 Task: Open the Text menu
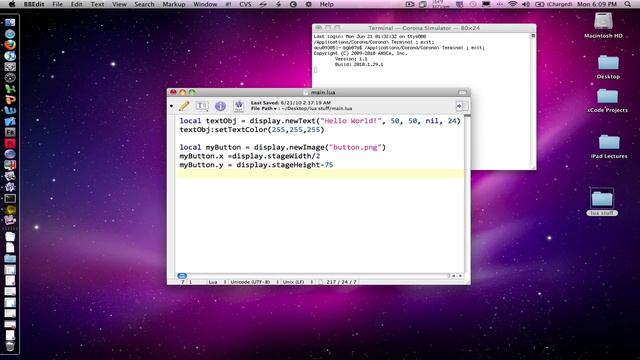pos(97,4)
